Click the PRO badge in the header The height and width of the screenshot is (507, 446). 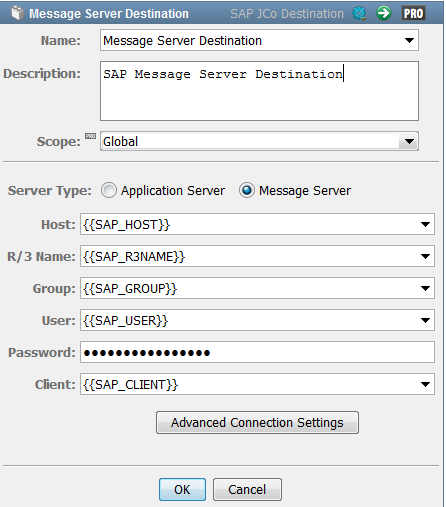click(413, 13)
